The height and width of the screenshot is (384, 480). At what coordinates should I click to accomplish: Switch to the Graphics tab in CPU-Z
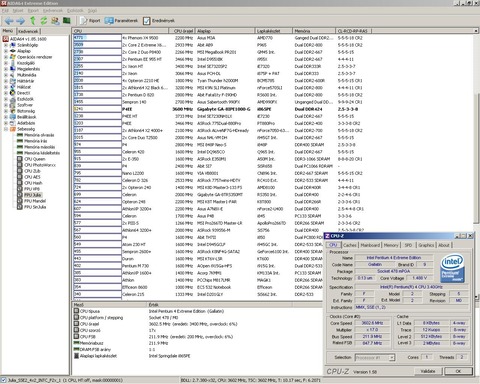pyautogui.click(x=426, y=245)
